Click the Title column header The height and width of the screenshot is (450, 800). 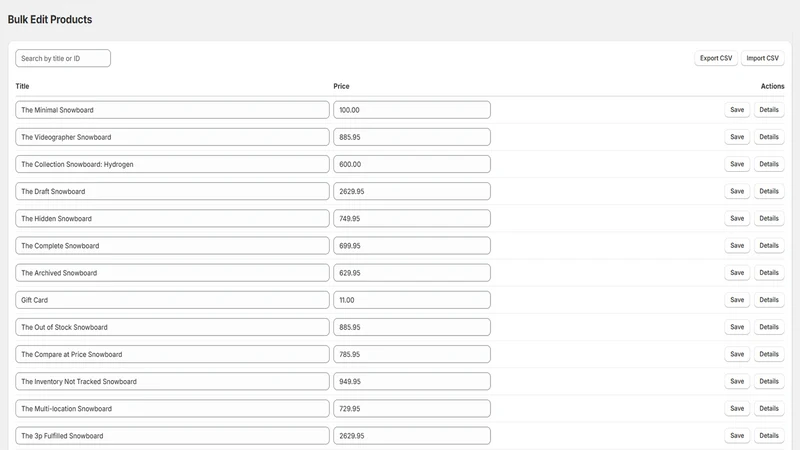point(22,86)
